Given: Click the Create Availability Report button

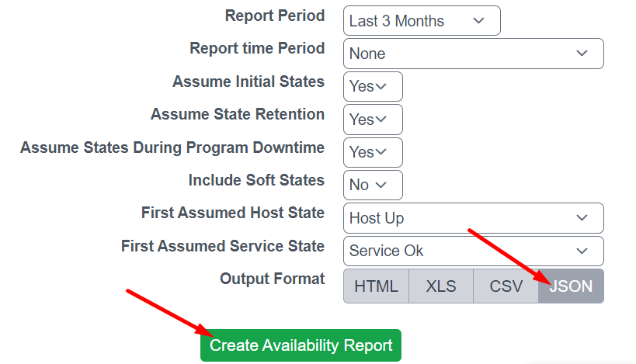Looking at the screenshot, I should click(x=301, y=345).
